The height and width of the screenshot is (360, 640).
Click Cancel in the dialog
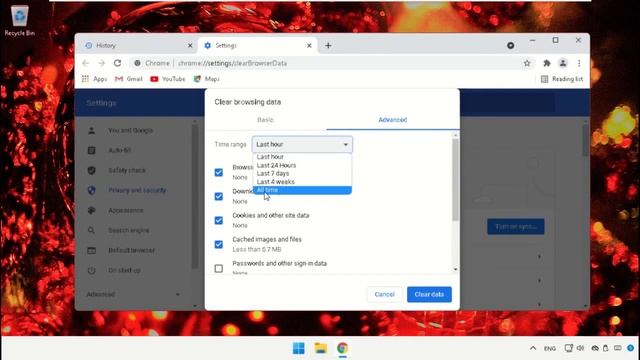pyautogui.click(x=384, y=294)
